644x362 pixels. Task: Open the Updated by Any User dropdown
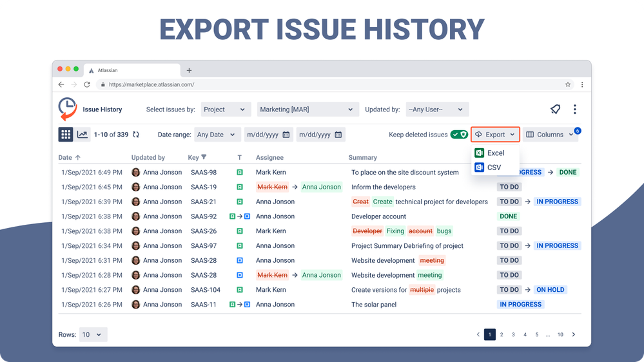tap(437, 109)
